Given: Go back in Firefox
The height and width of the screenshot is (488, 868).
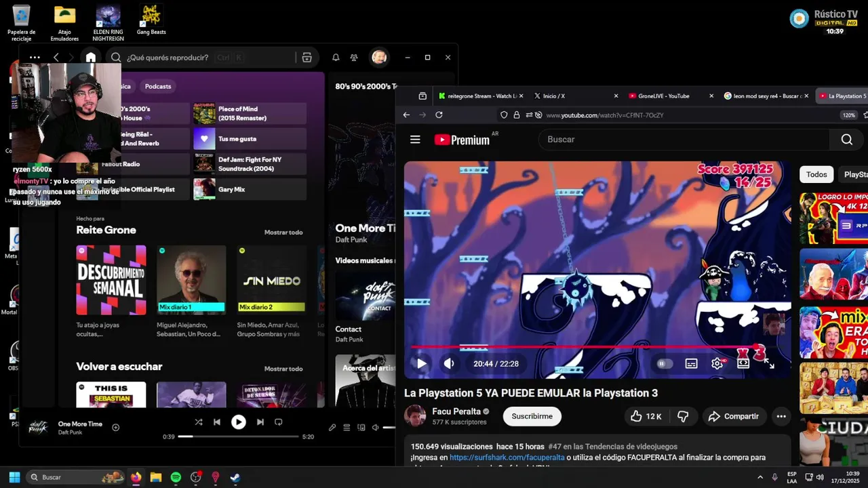Looking at the screenshot, I should [406, 115].
